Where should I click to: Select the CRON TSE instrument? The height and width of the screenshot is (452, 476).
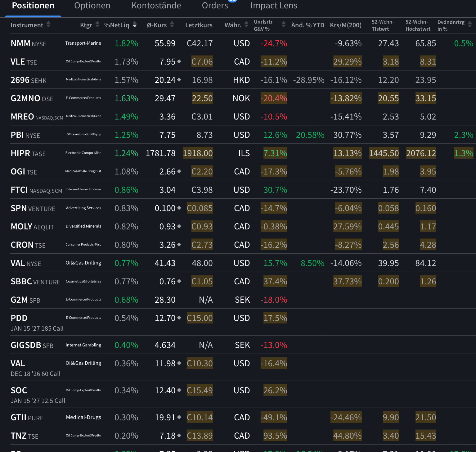[28, 245]
